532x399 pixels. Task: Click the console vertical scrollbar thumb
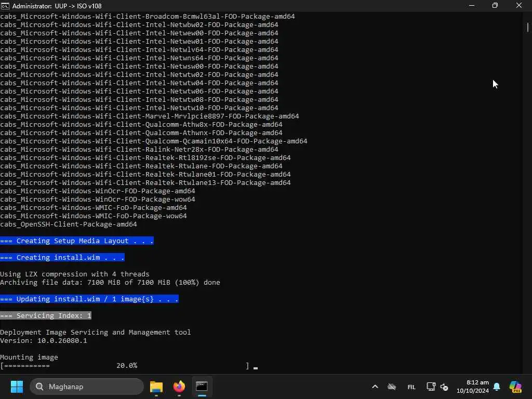click(x=528, y=27)
